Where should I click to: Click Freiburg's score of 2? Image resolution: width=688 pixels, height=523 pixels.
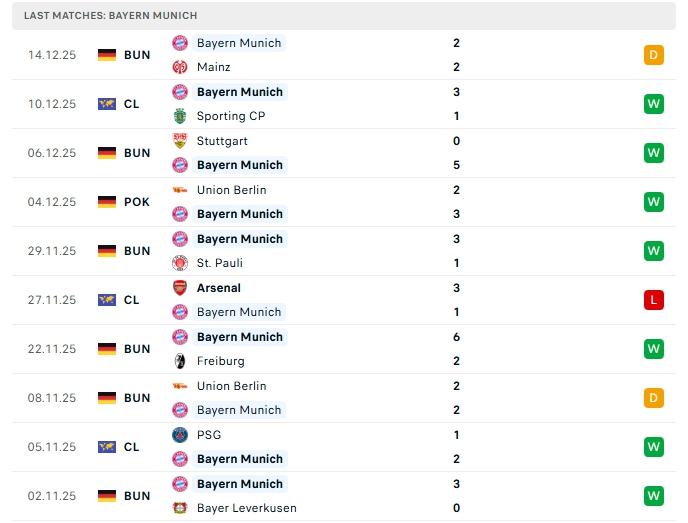tap(456, 361)
